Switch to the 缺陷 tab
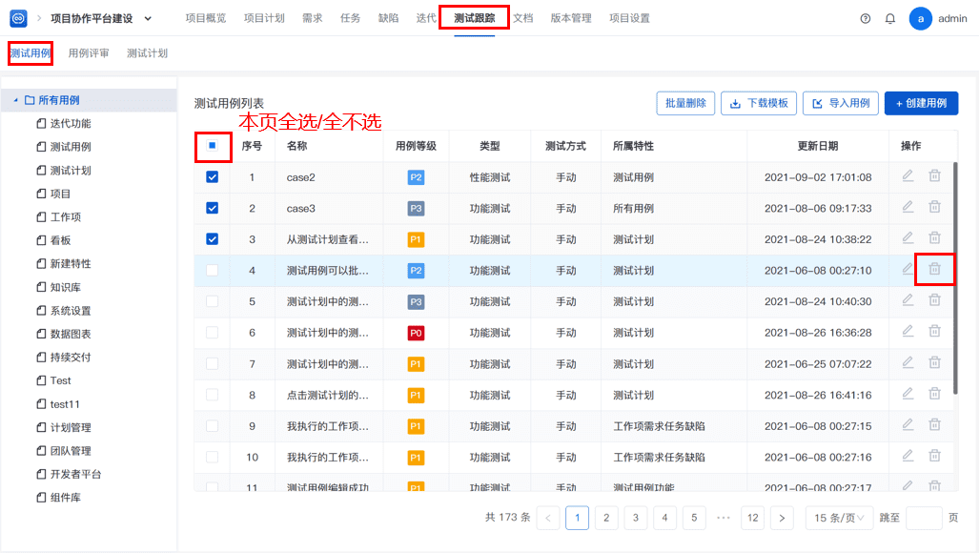The height and width of the screenshot is (553, 980). pyautogui.click(x=388, y=18)
